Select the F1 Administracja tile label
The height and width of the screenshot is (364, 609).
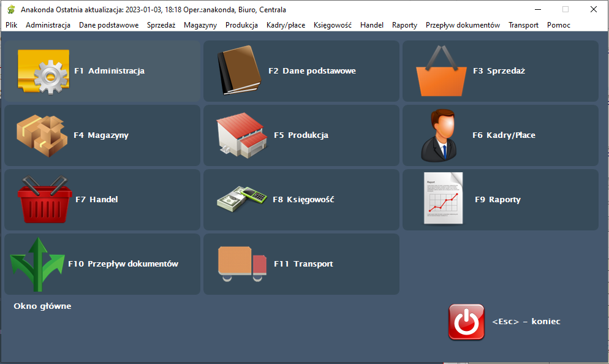click(110, 70)
